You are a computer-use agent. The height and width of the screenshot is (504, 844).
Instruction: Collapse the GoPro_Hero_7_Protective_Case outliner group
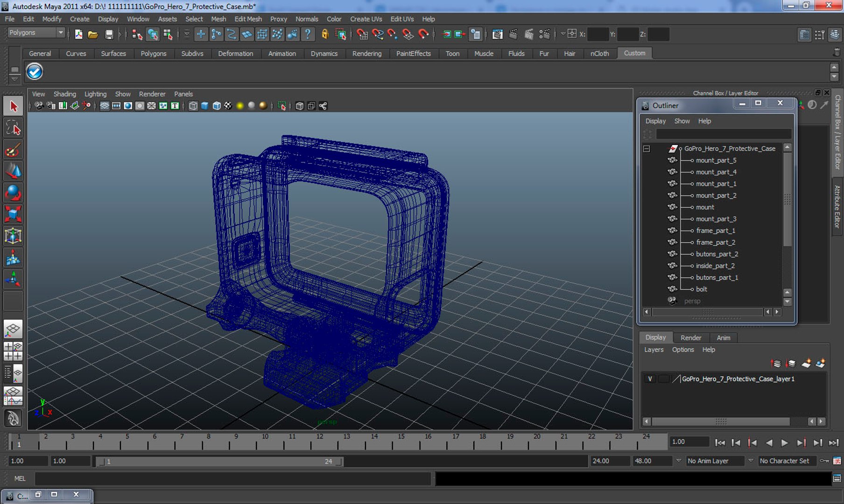[647, 149]
